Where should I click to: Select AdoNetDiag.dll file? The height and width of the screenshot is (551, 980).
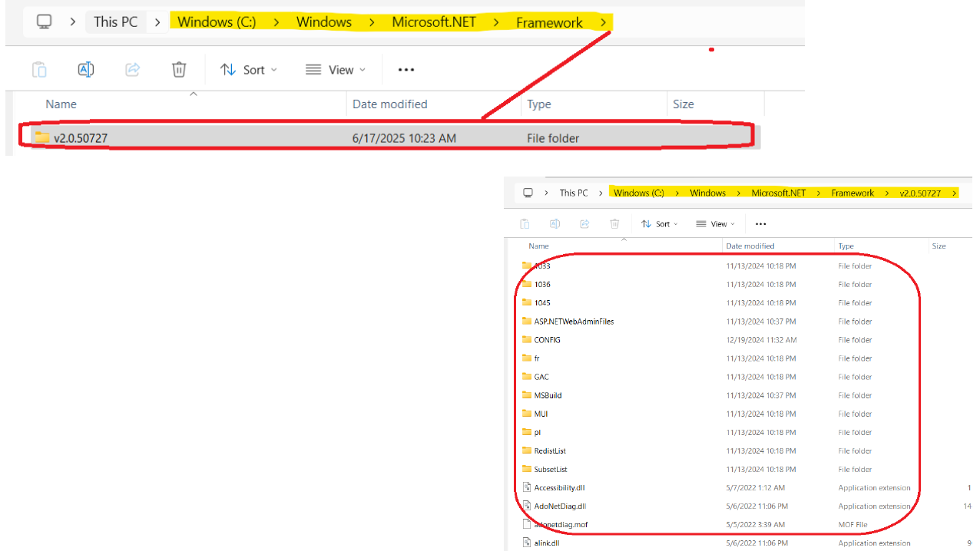coord(560,506)
